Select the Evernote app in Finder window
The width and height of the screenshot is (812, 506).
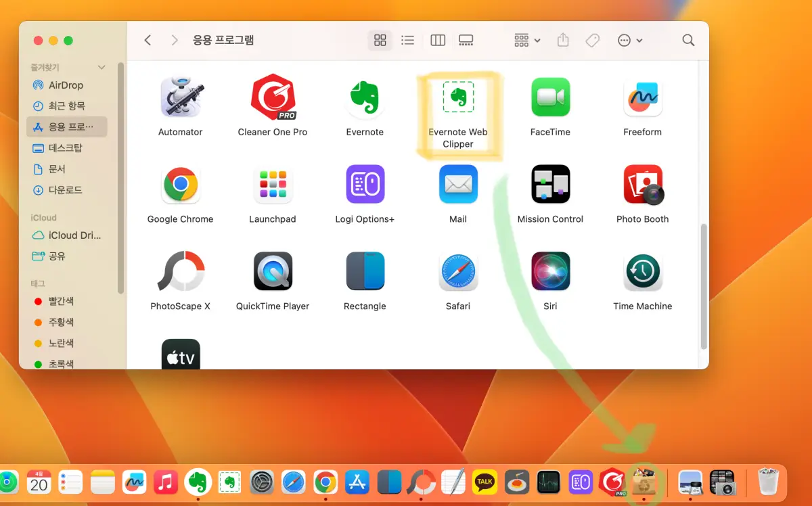365,97
